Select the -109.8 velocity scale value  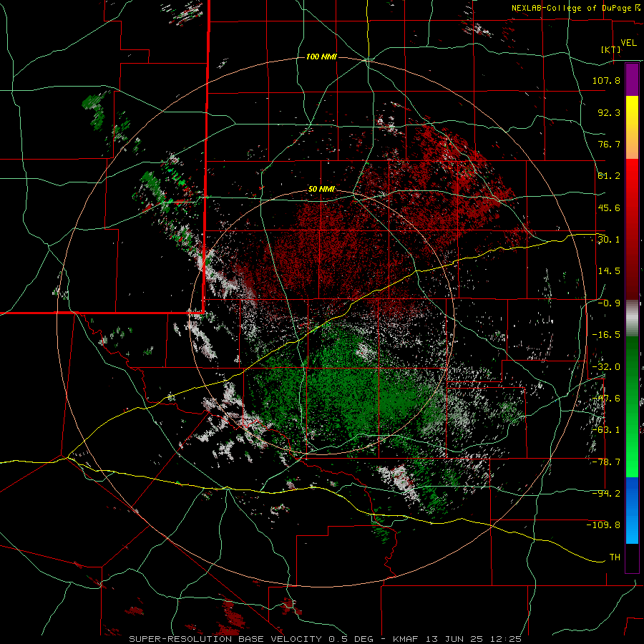[x=603, y=525]
